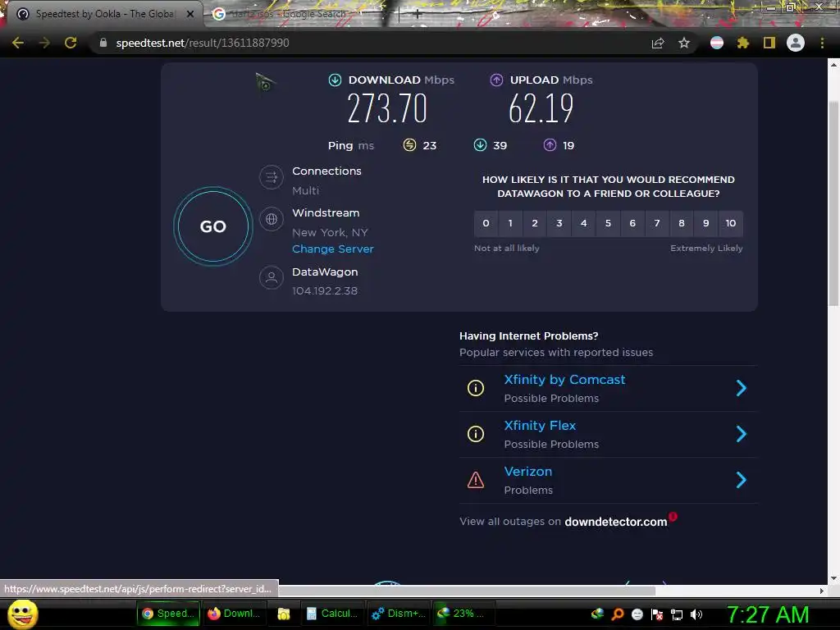The image size is (840, 630).
Task: Rate recommendation score 6
Action: (632, 223)
